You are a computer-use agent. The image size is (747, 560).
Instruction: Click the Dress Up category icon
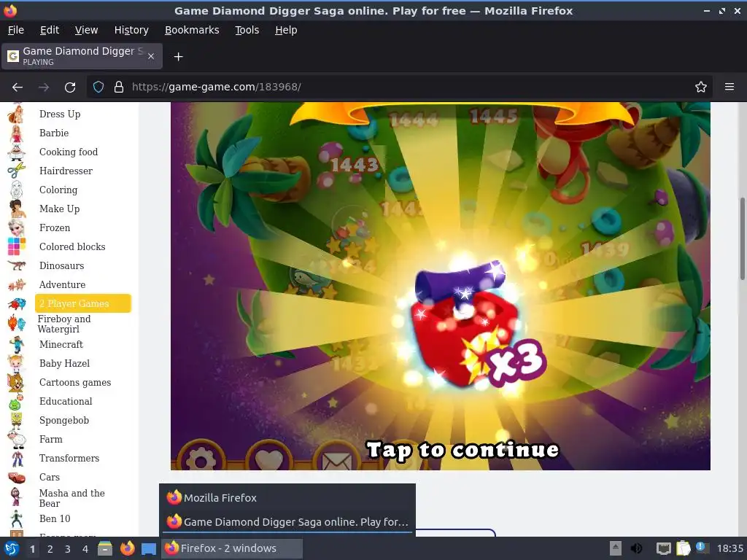[17, 114]
